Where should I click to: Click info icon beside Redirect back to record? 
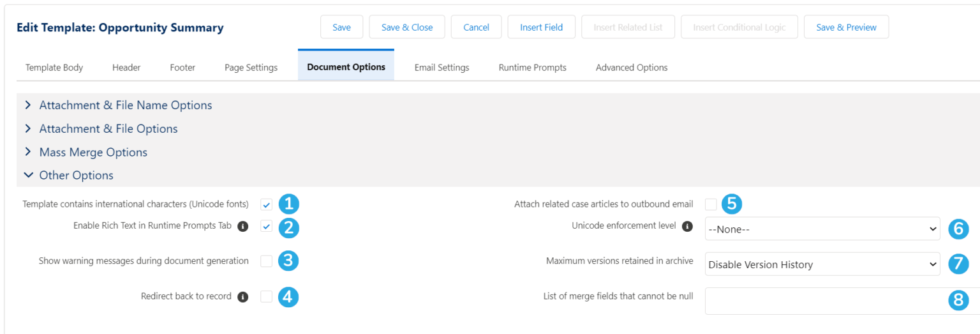pos(242,297)
